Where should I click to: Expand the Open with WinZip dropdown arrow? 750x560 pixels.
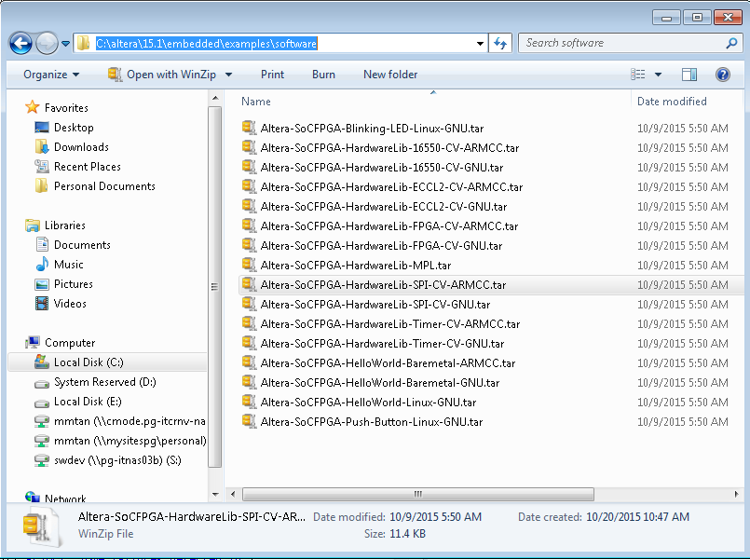[228, 75]
